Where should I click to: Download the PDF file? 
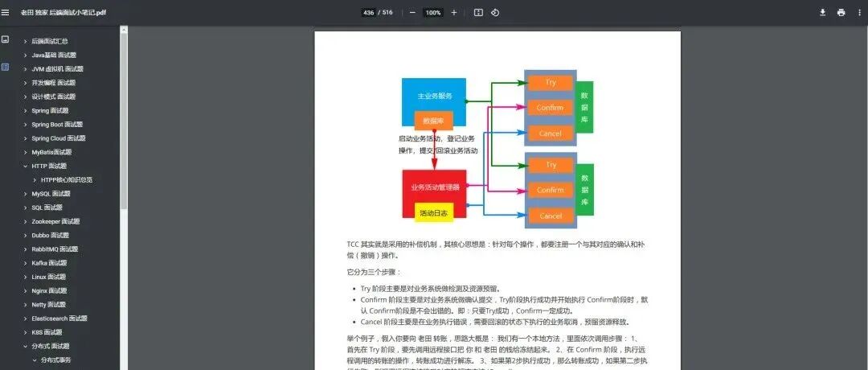pos(823,12)
